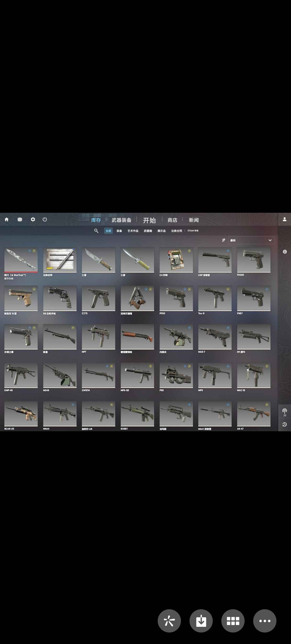This screenshot has width=291, height=644.
Task: Select the 刺刀 StatTrak knife item
Action: click(x=21, y=264)
